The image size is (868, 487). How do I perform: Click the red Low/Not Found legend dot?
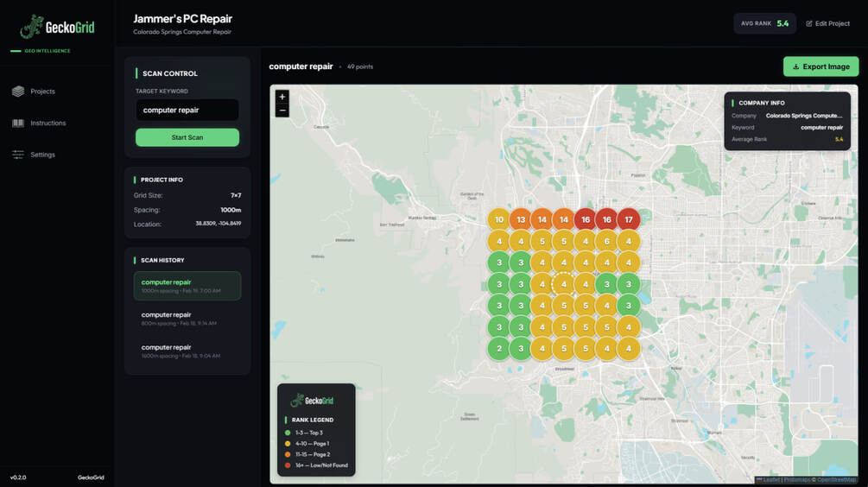[x=288, y=465]
